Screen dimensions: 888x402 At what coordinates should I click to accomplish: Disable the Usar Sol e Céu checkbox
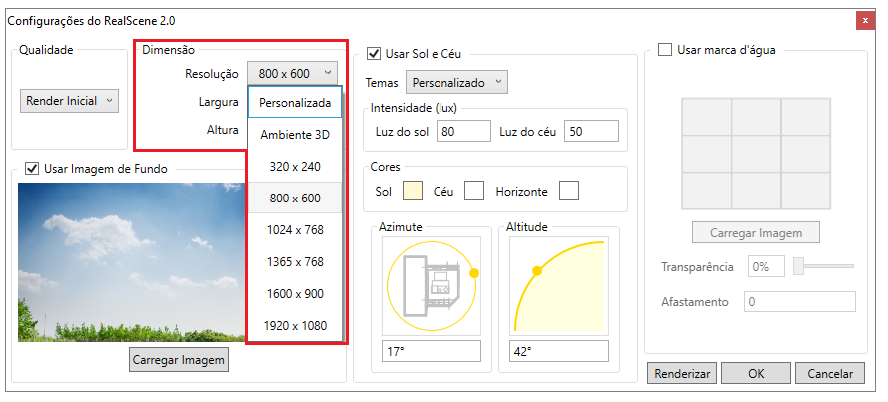click(x=374, y=54)
